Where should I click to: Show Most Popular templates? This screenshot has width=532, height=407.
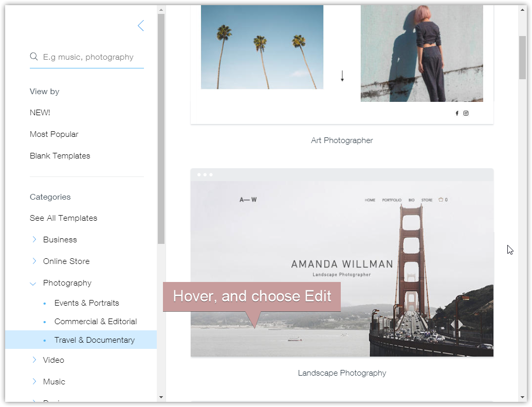point(54,134)
